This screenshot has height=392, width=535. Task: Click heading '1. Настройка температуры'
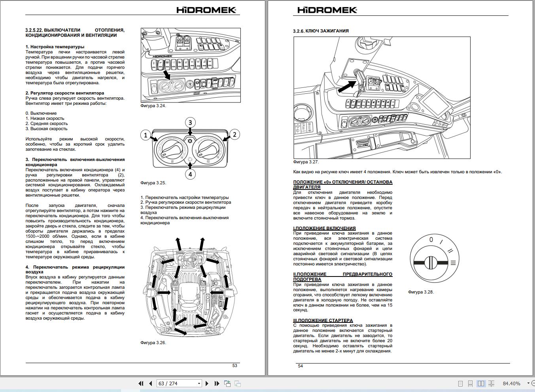[x=55, y=47]
